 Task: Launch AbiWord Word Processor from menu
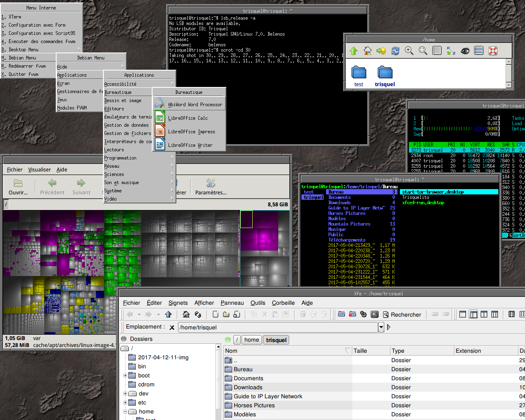[x=189, y=104]
